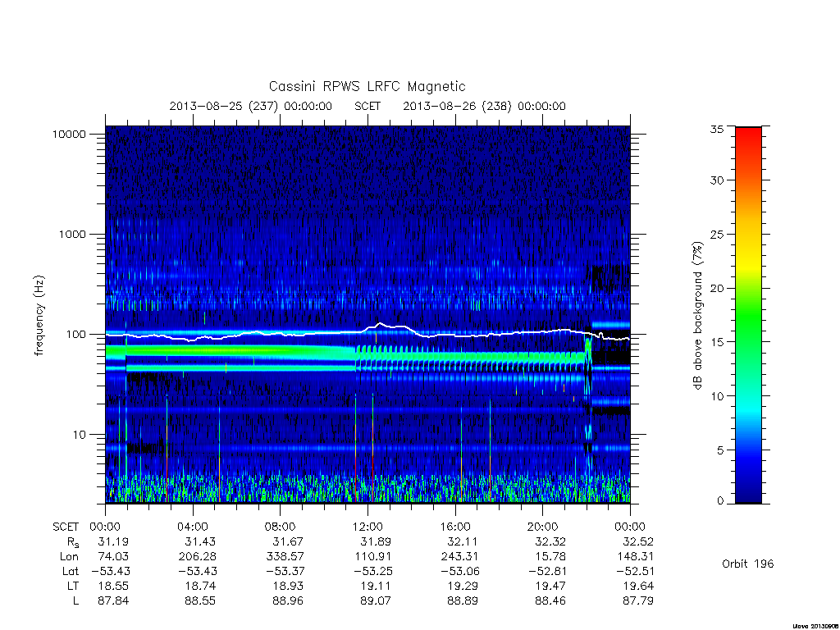Click the 10000 frequency tick label
The height and width of the screenshot is (630, 840).
[x=69, y=134]
